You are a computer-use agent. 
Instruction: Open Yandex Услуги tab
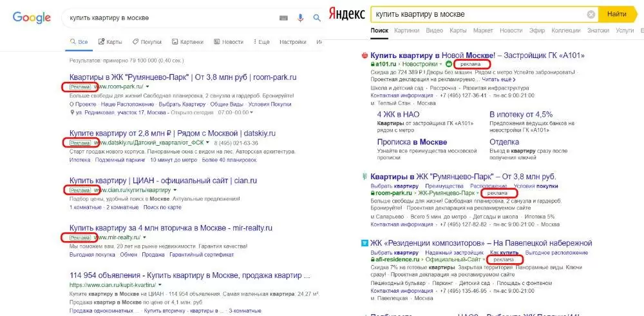coord(625,30)
